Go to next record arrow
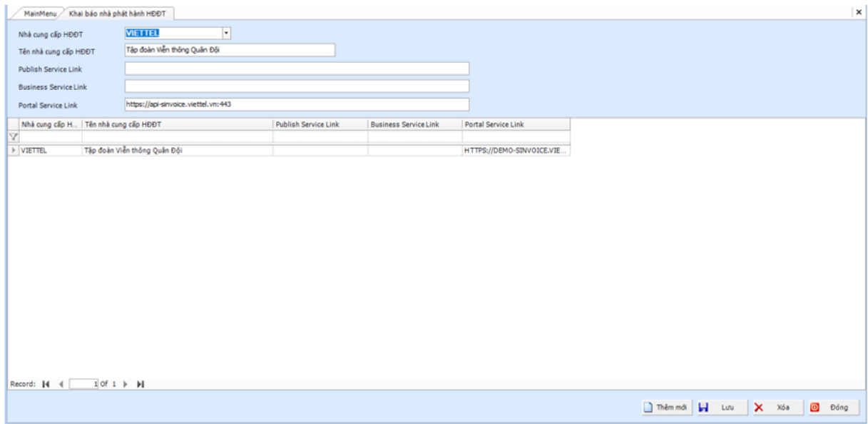Screen dimensions: 868x424 click(x=126, y=384)
